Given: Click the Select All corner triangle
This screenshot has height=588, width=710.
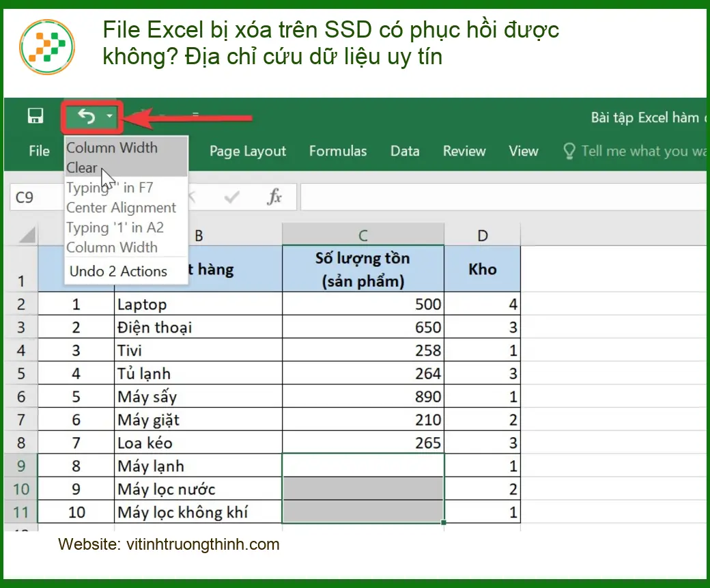Looking at the screenshot, I should click(26, 235).
